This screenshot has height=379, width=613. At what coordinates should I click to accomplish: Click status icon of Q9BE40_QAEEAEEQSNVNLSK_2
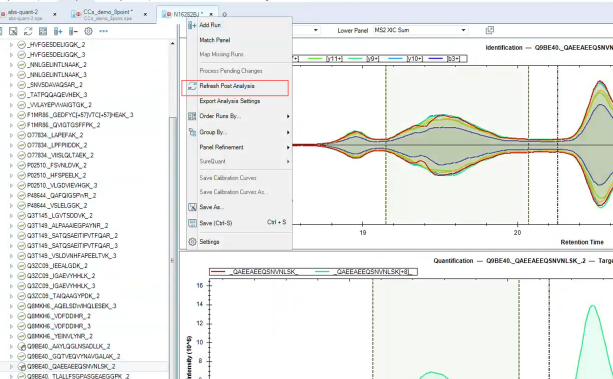point(22,366)
